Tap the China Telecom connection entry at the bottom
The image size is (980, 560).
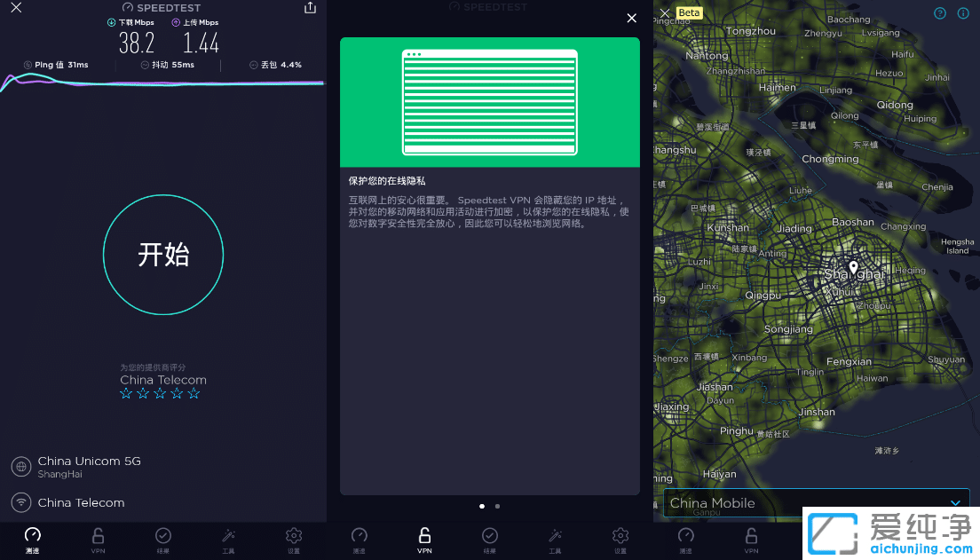82,502
